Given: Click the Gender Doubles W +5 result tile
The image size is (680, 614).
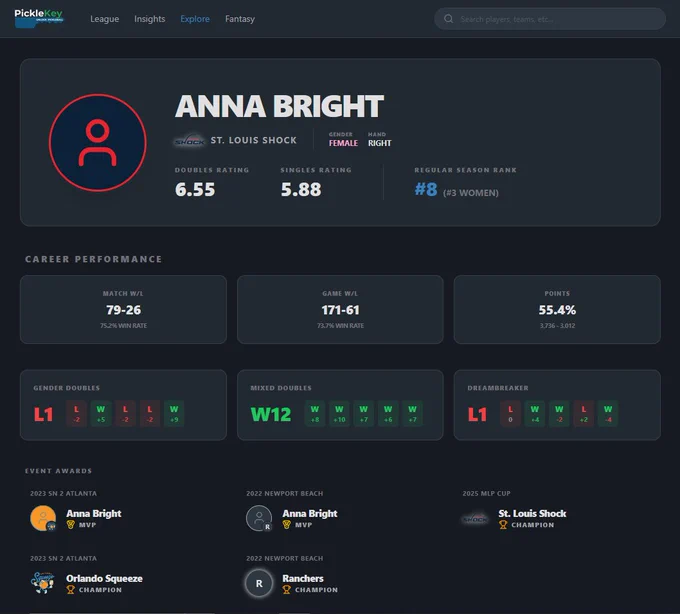Looking at the screenshot, I should (101, 414).
